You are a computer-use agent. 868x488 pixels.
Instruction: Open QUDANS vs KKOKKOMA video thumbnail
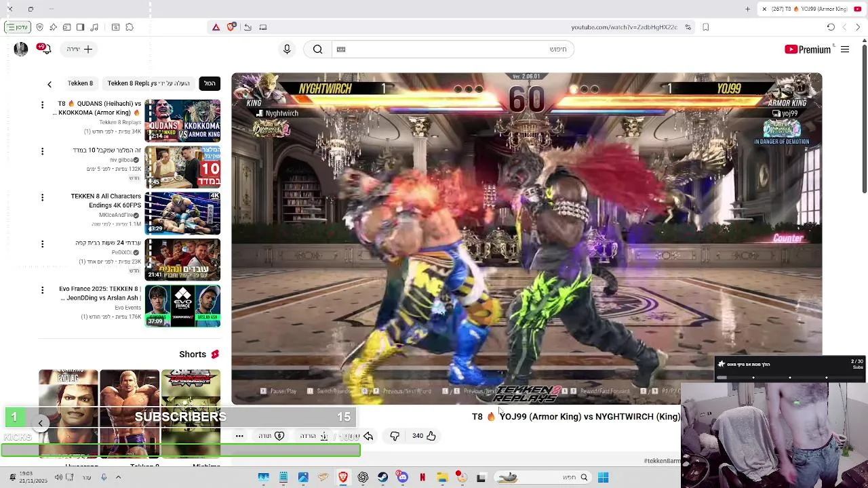(182, 120)
